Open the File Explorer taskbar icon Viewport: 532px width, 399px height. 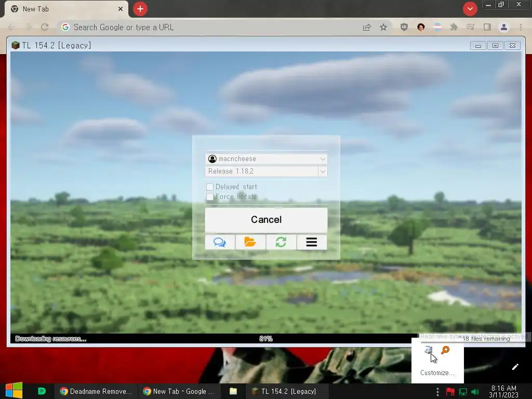pos(233,391)
